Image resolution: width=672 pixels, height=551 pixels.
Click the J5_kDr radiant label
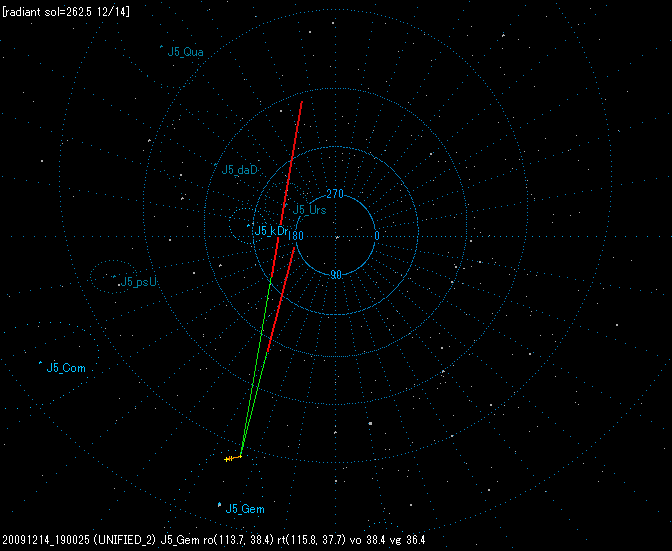click(x=271, y=231)
